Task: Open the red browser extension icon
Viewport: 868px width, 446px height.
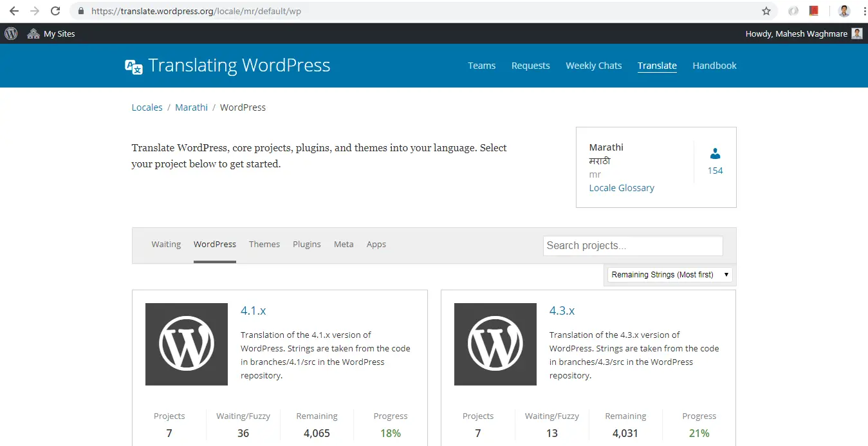Action: [814, 11]
